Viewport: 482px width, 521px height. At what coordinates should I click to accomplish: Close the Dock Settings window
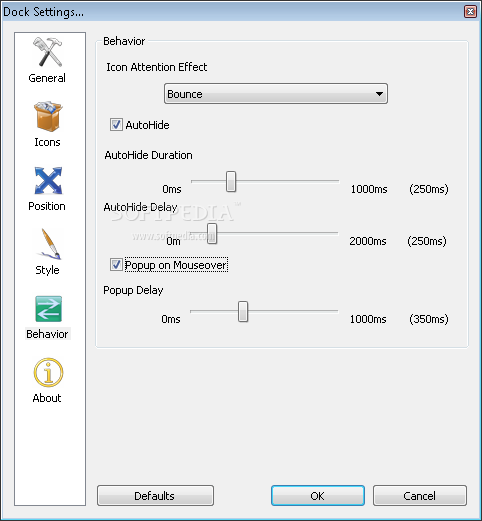pos(470,12)
